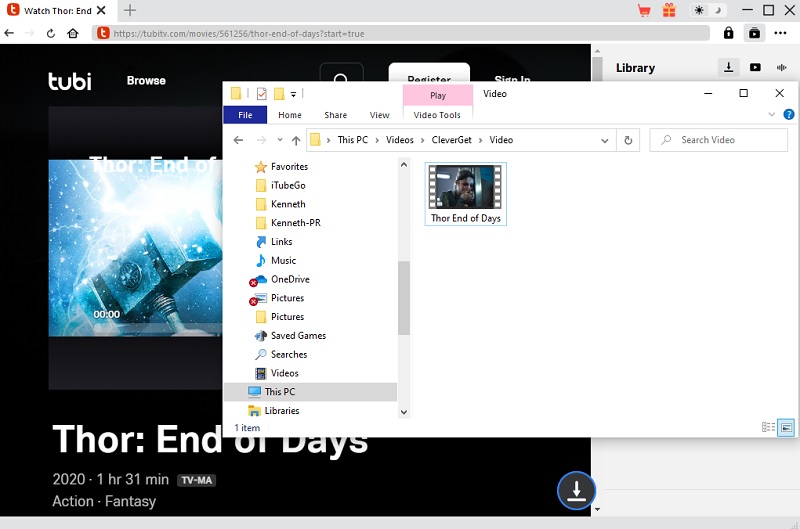The image size is (800, 529).
Task: Open the File tab in Explorer
Action: (245, 115)
